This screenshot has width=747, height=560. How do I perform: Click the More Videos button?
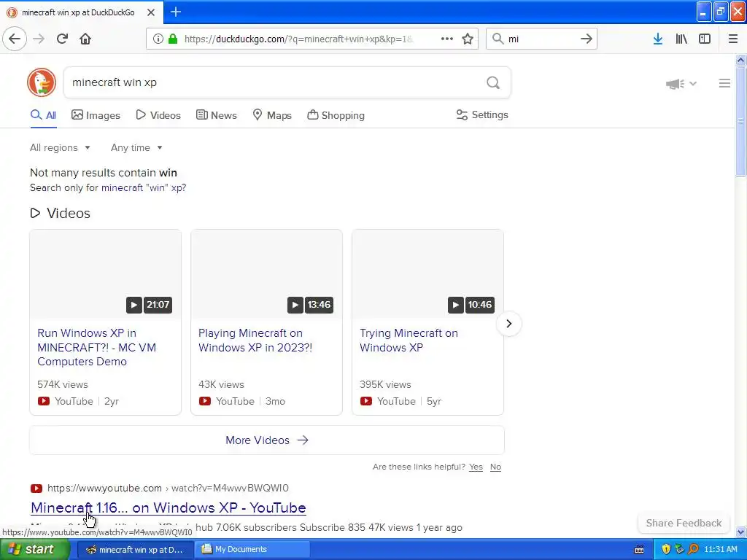[267, 440]
